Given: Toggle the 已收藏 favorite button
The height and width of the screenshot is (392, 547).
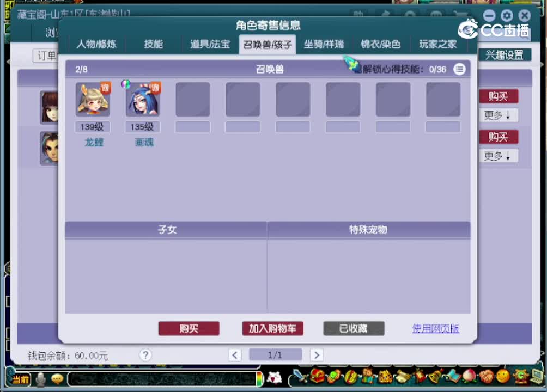Looking at the screenshot, I should tap(354, 328).
